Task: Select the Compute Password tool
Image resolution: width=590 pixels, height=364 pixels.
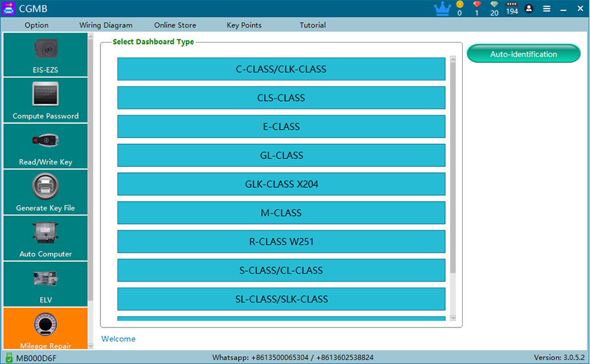Action: tap(45, 101)
